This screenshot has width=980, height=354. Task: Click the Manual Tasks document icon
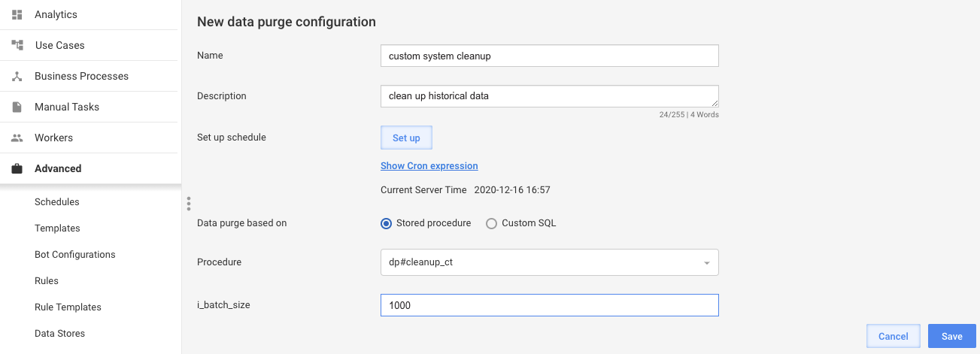[17, 107]
